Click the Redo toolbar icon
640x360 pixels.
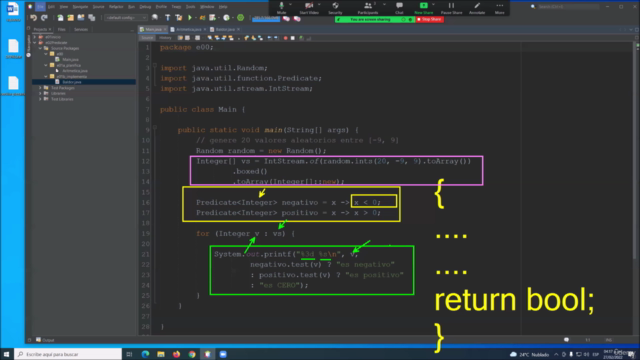44,18
